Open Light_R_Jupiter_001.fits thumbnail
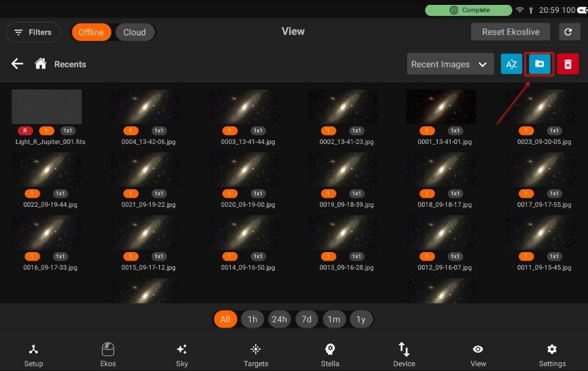Image resolution: width=588 pixels, height=371 pixels. (x=46, y=106)
